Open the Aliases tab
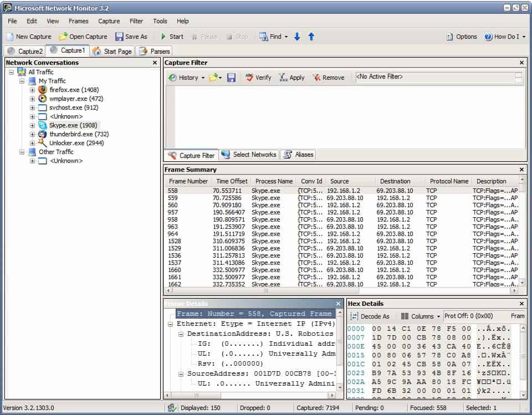The height and width of the screenshot is (415, 532). coord(299,155)
